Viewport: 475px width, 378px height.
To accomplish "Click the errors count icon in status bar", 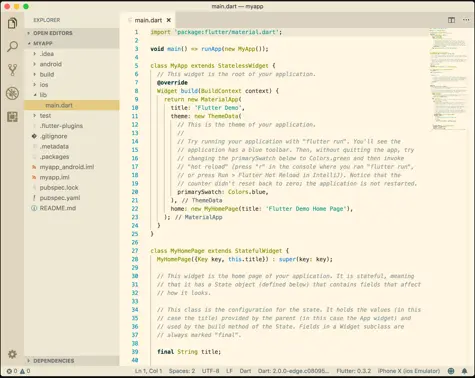I will [9, 371].
